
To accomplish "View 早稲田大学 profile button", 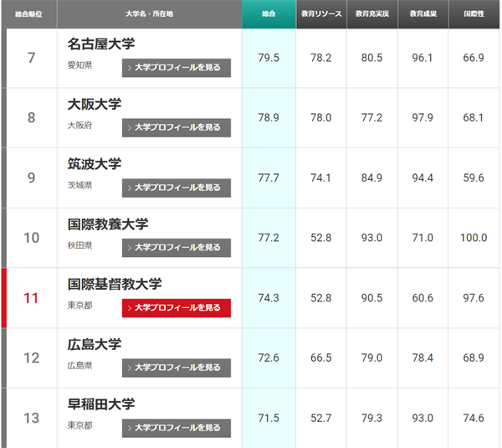I will (177, 428).
